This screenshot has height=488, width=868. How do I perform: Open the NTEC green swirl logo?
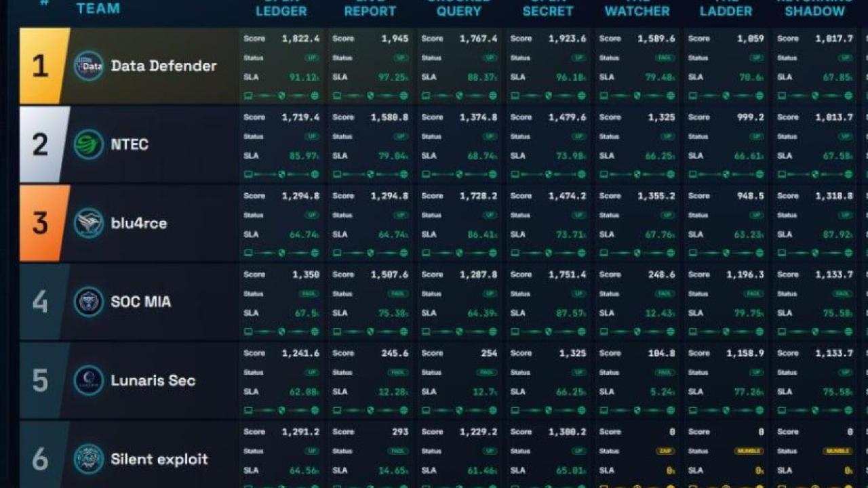coord(89,144)
